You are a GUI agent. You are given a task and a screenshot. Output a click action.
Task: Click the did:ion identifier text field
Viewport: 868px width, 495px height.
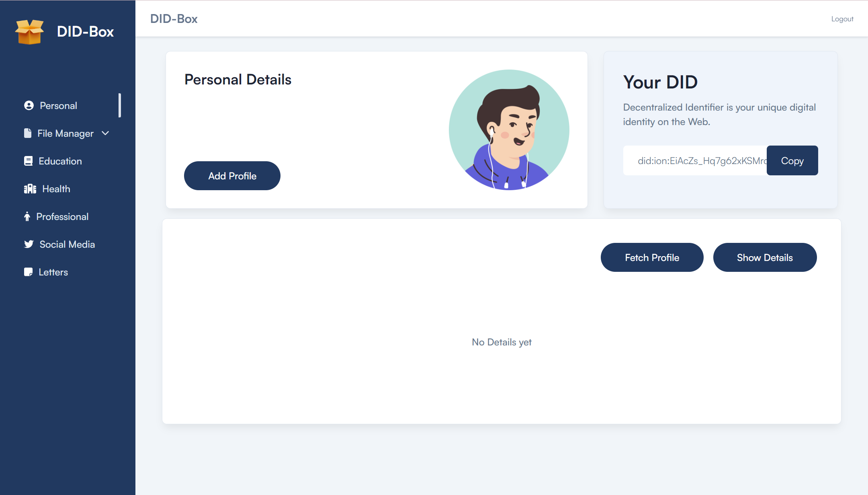(695, 160)
